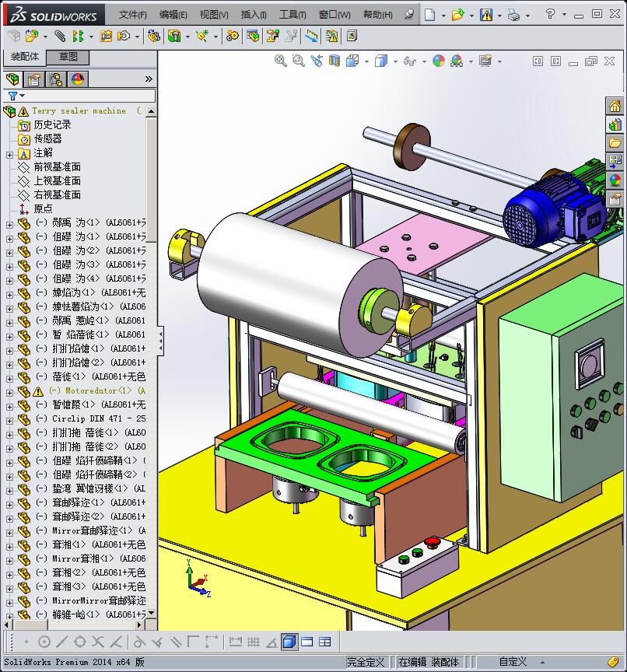Toggle the shaded cube button in bottom toolbar
Viewport: 627px width, 672px height.
[x=289, y=642]
